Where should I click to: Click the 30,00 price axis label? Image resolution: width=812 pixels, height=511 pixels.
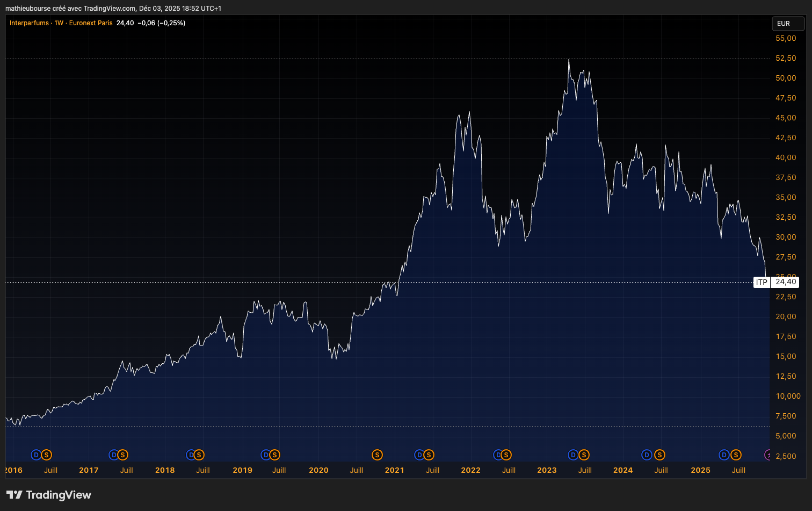[x=786, y=237]
